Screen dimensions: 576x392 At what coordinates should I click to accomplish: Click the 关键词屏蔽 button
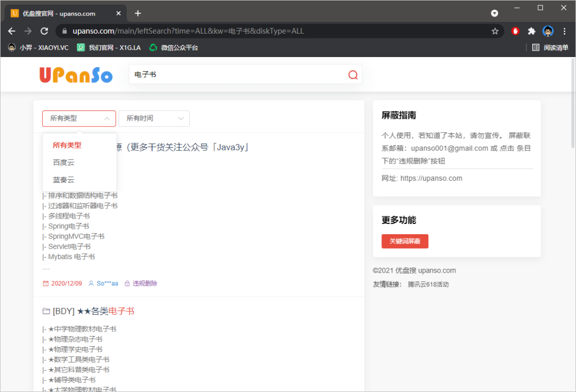tap(405, 241)
